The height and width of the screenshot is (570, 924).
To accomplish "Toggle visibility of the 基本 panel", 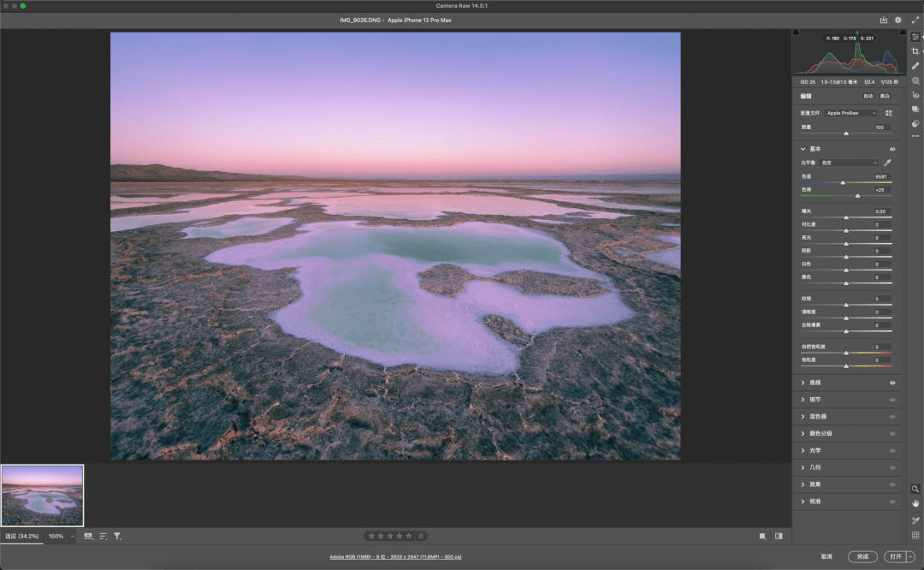I will 892,149.
